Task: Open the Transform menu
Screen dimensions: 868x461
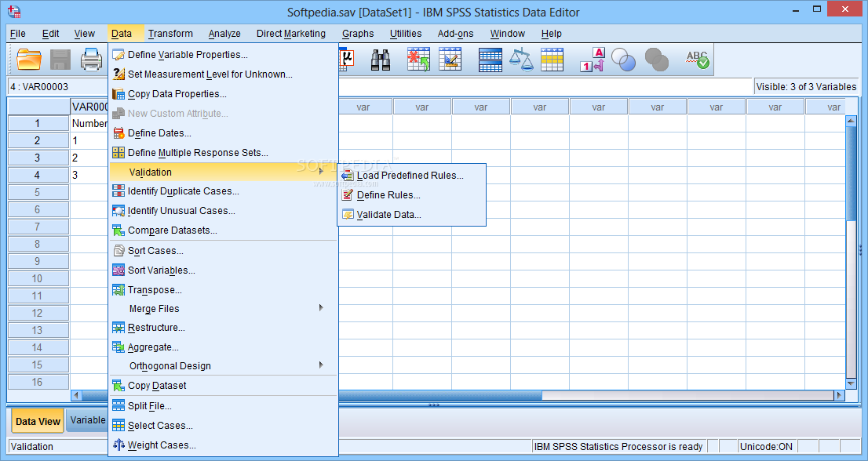Action: (170, 34)
